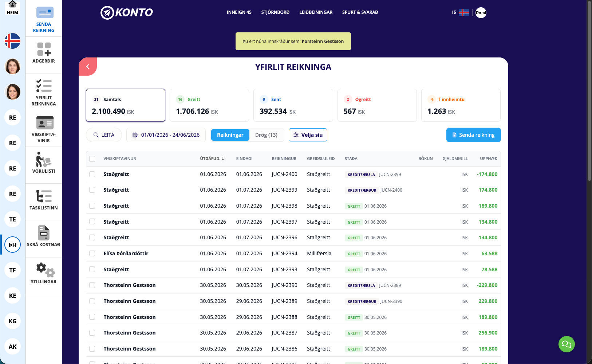The image size is (592, 364).
Task: Tick the select-all checkbox in the table header
Action: point(92,159)
